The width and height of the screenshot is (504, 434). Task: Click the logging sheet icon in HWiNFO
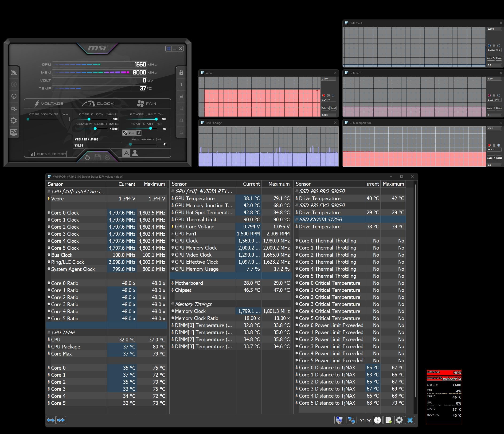click(388, 420)
